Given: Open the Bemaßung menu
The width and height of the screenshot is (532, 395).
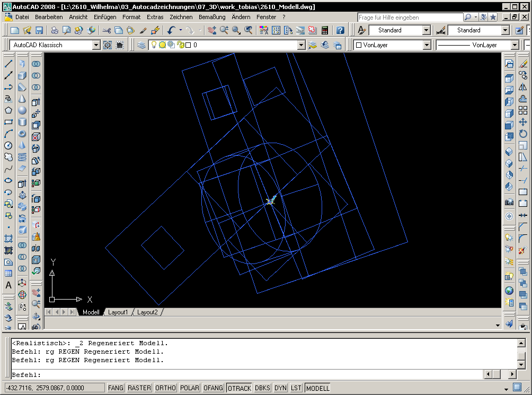Looking at the screenshot, I should click(212, 17).
